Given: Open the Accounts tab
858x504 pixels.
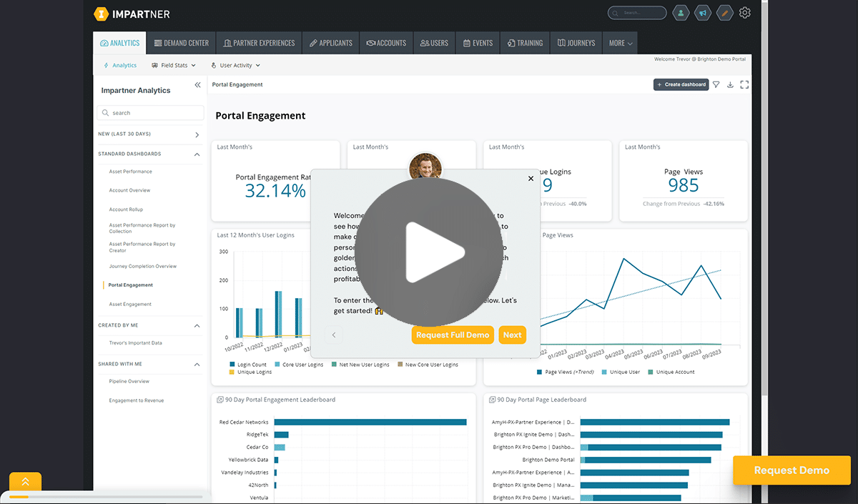Looking at the screenshot, I should point(386,43).
